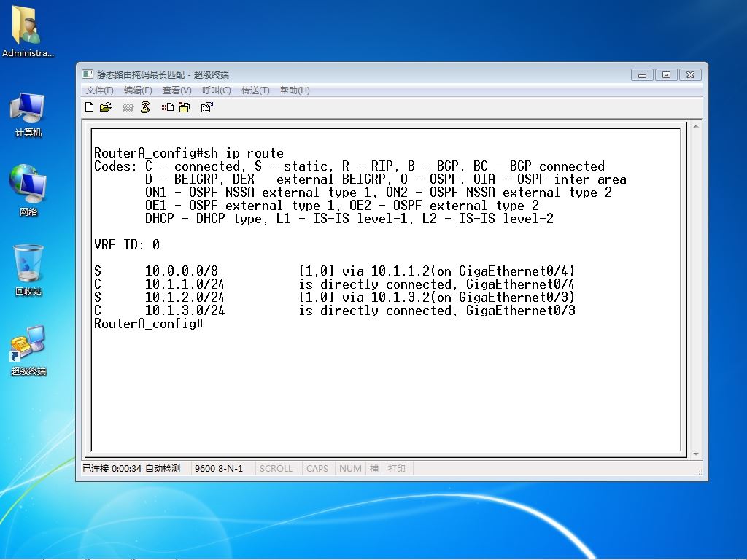This screenshot has height=560, width=747.
Task: Open the 帮助(H) menu
Action: (295, 90)
